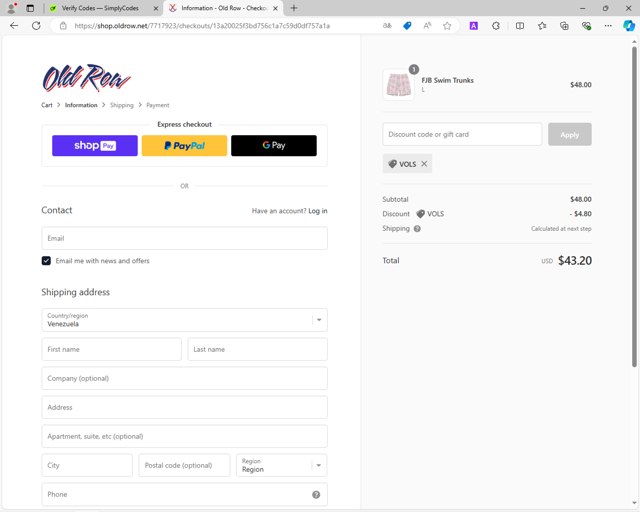Open the translate page icon
The width and height of the screenshot is (640, 512).
pyautogui.click(x=387, y=26)
